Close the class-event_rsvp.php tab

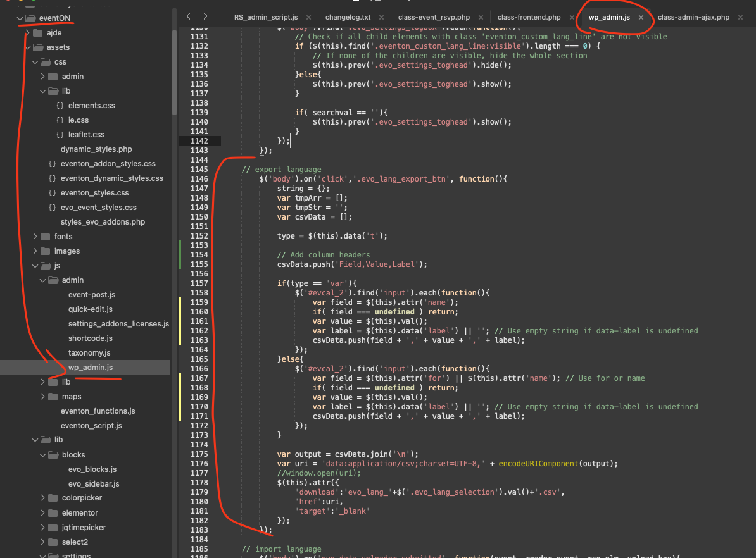[481, 17]
